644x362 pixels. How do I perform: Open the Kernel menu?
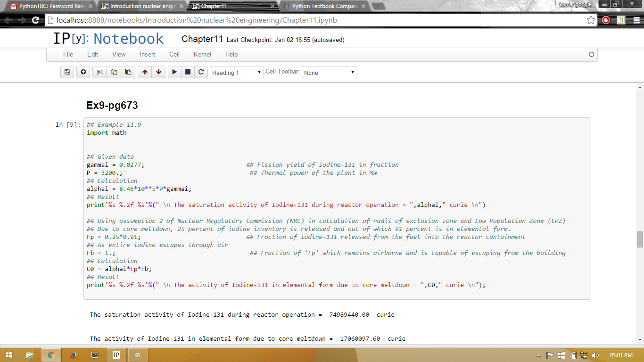tap(202, 54)
